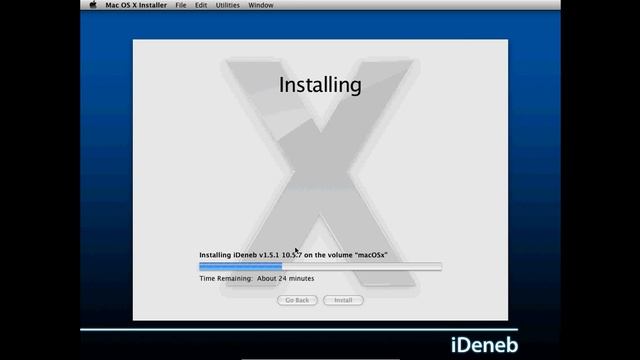Open the Edit menu
This screenshot has height=360, width=640.
(201, 5)
